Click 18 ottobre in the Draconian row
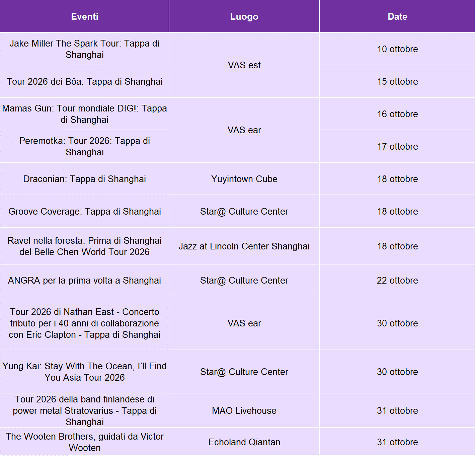Screen dimensions: 476x456 click(397, 179)
